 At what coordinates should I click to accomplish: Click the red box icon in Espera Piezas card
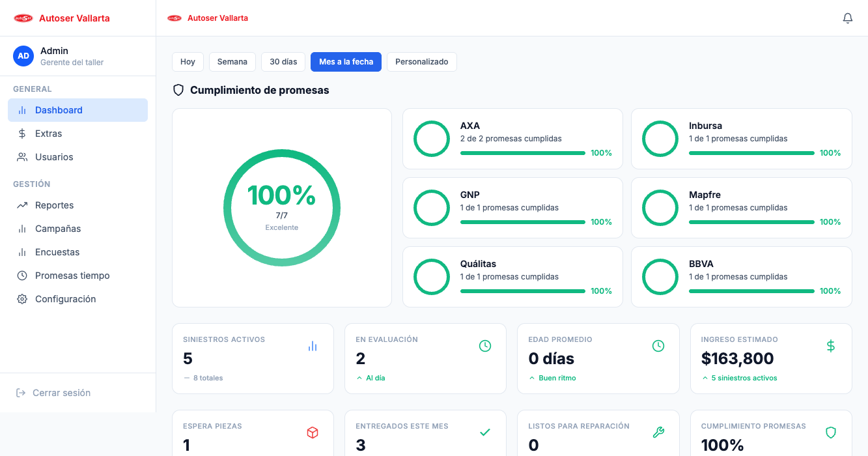click(313, 433)
